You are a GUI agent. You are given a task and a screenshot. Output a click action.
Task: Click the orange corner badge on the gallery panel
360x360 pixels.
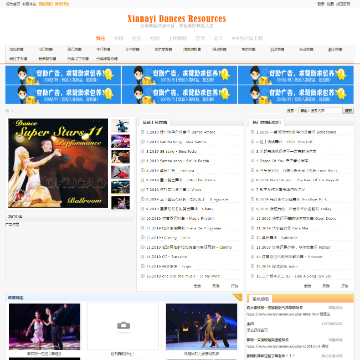pyautogui.click(x=237, y=297)
